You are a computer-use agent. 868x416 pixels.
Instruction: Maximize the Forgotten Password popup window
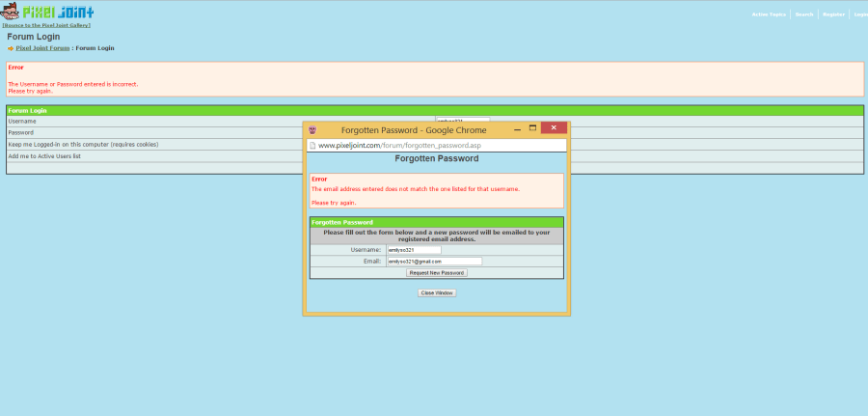(x=532, y=128)
